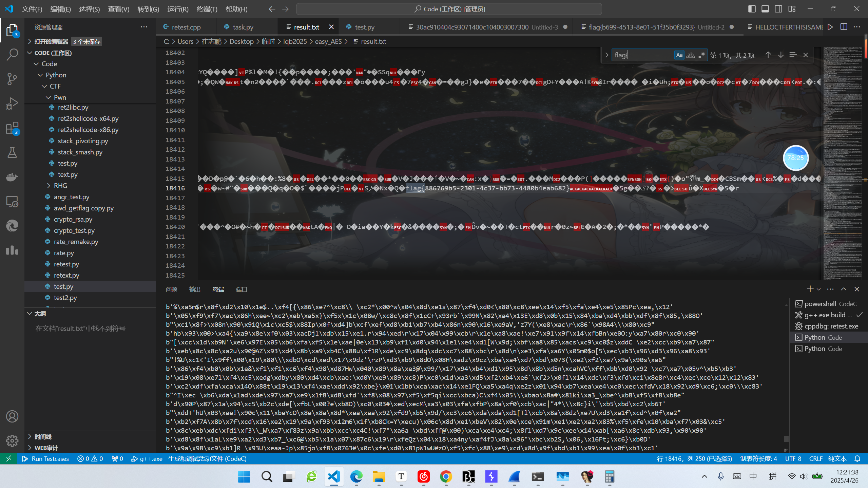Open the Search view in activity bar
The image size is (868, 488).
[x=12, y=54]
